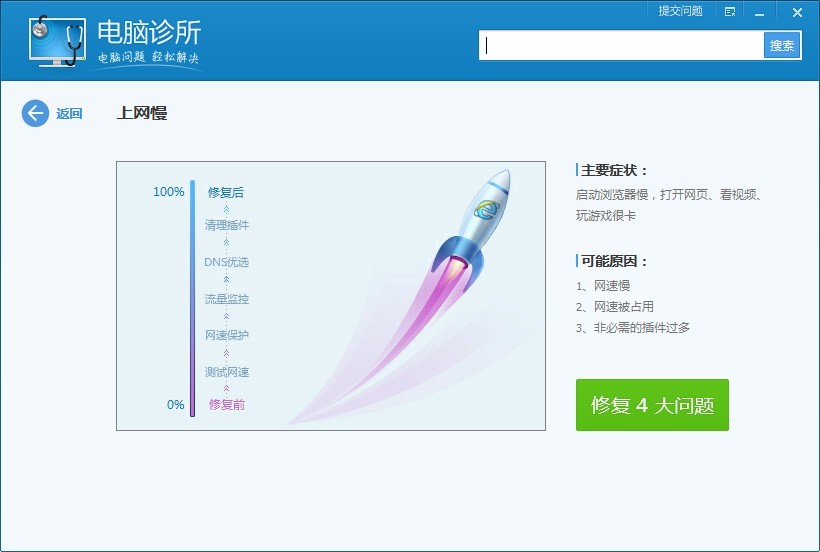Click the slogan 电脑问题 轻松解决
The height and width of the screenshot is (552, 820).
[149, 57]
